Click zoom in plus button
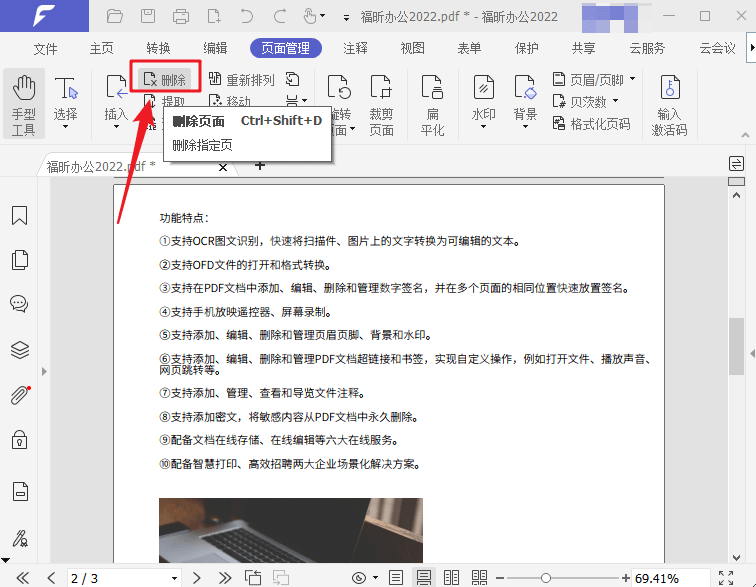This screenshot has height=587, width=756. tap(625, 578)
